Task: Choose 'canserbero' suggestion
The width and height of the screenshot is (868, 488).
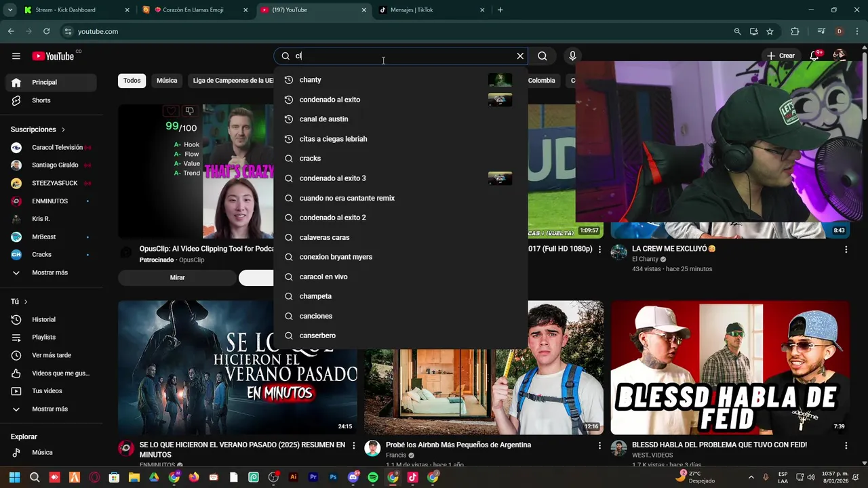Action: (x=400, y=335)
